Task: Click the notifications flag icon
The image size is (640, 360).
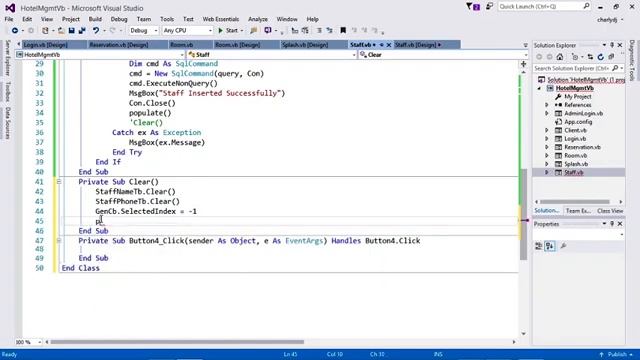Action: click(473, 7)
